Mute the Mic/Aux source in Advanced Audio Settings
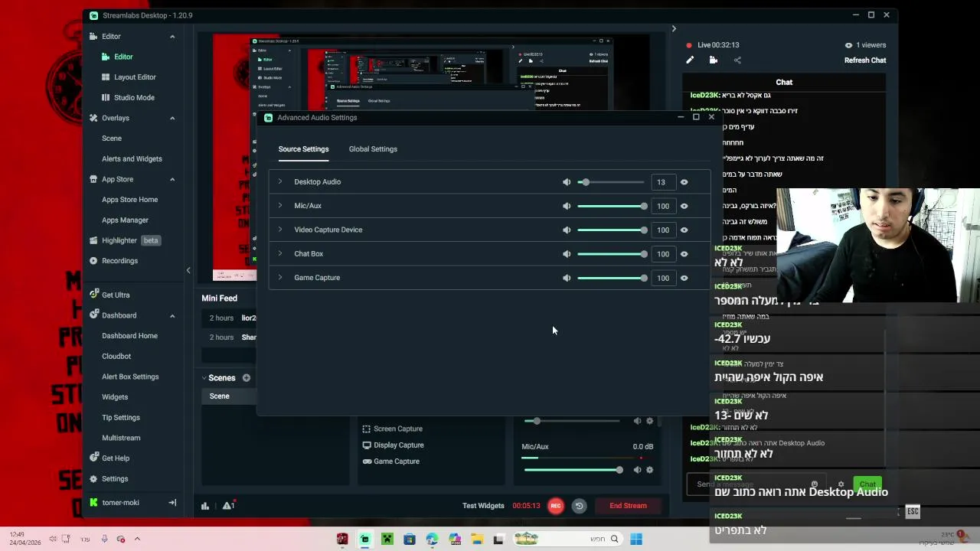The width and height of the screenshot is (980, 551). [567, 206]
